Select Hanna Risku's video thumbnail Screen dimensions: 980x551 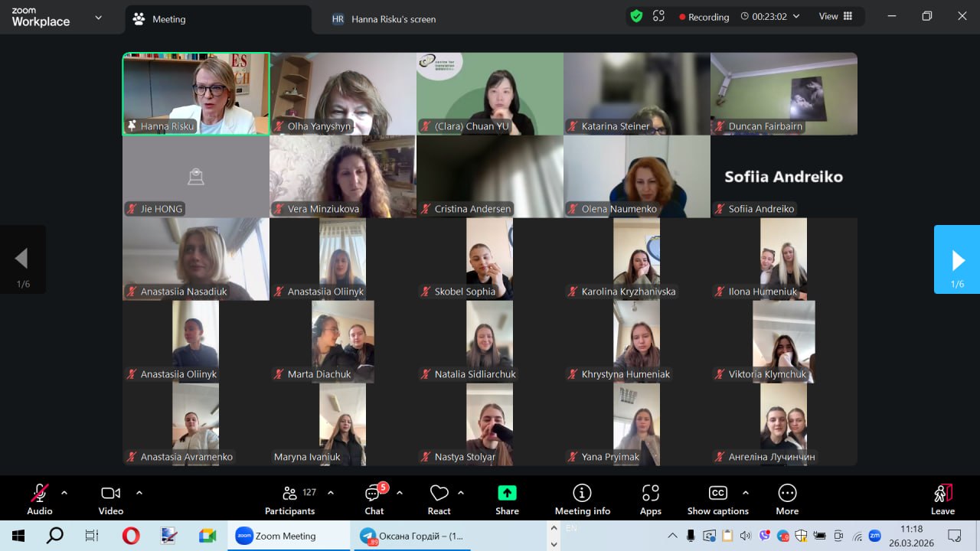pyautogui.click(x=196, y=93)
